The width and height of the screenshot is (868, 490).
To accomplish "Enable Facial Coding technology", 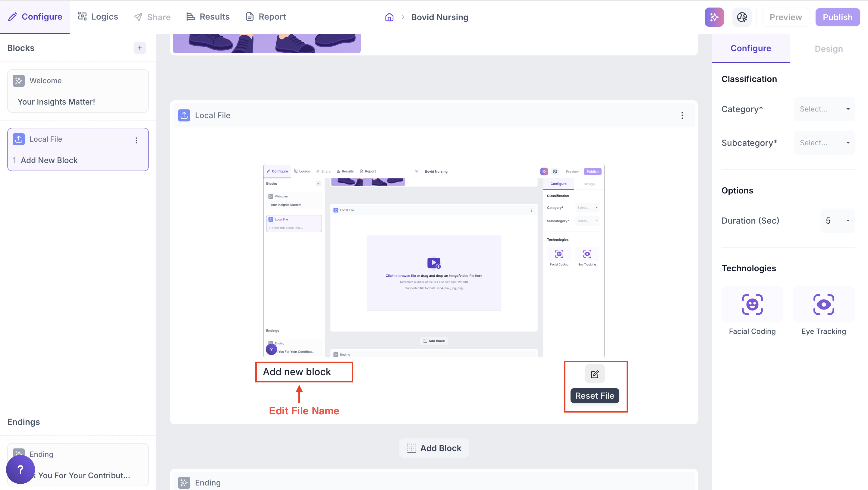I will [752, 305].
